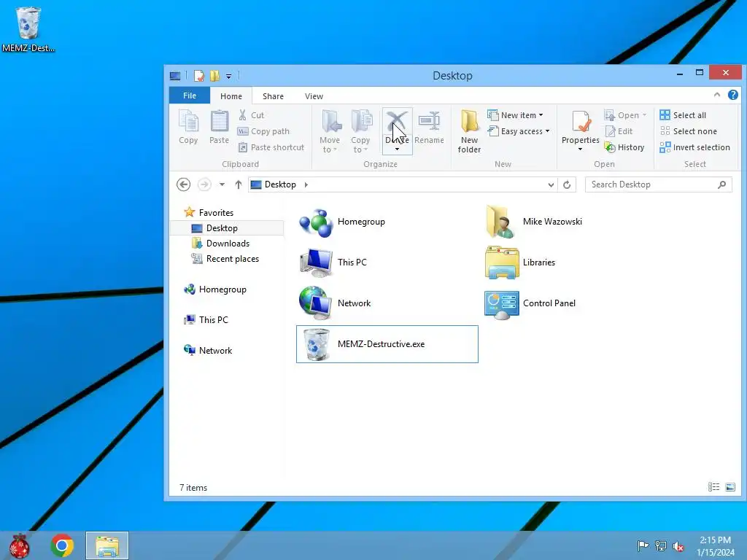Open the New item dropdown
Viewport: 747px width, 560px height.
click(515, 115)
